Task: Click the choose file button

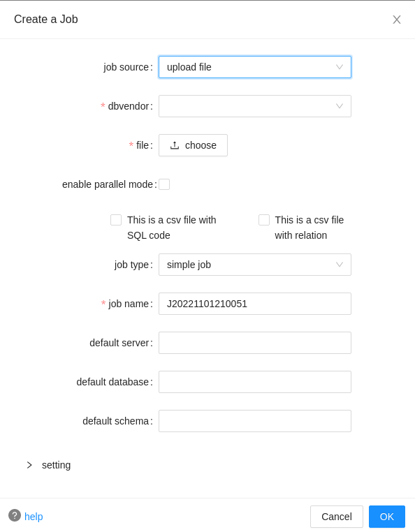Action: click(x=193, y=145)
